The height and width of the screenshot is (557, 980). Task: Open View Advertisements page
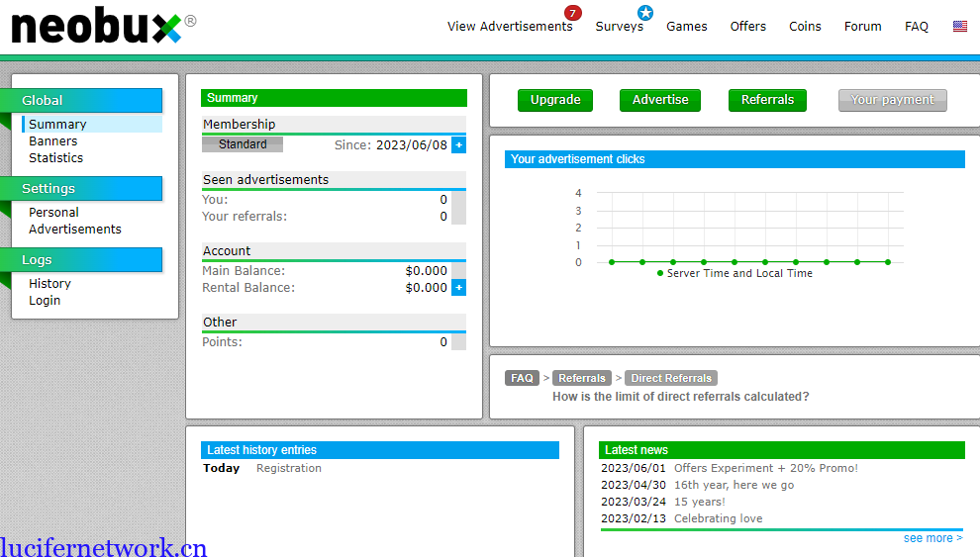509,27
